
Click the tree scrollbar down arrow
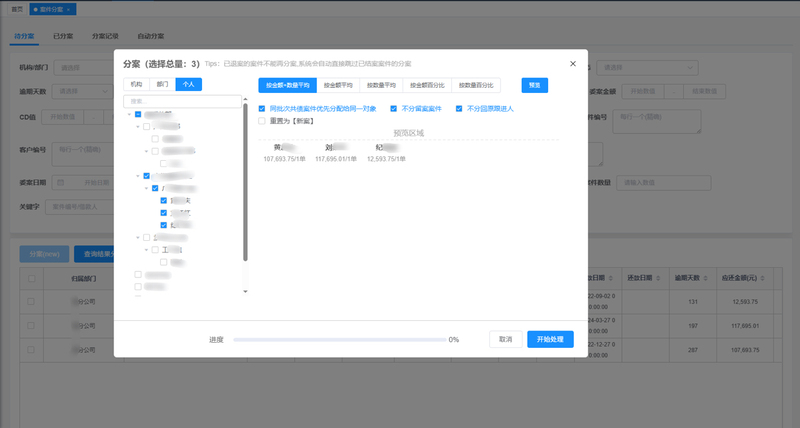246,291
